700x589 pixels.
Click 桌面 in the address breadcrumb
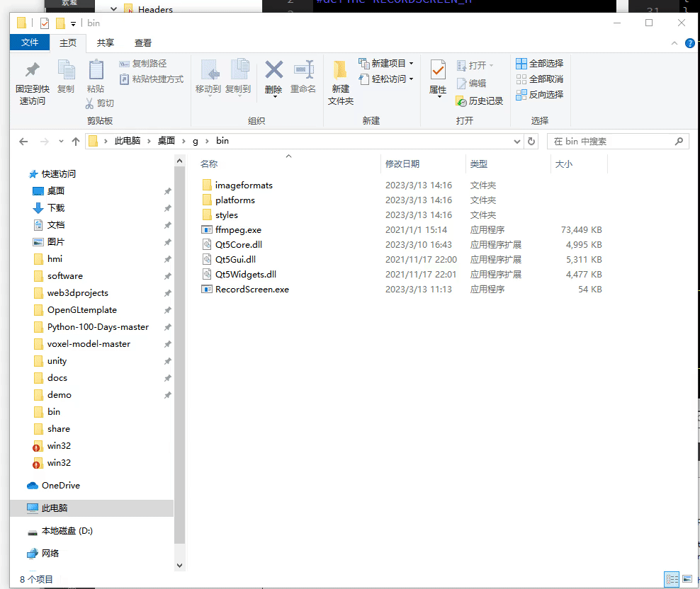point(166,141)
